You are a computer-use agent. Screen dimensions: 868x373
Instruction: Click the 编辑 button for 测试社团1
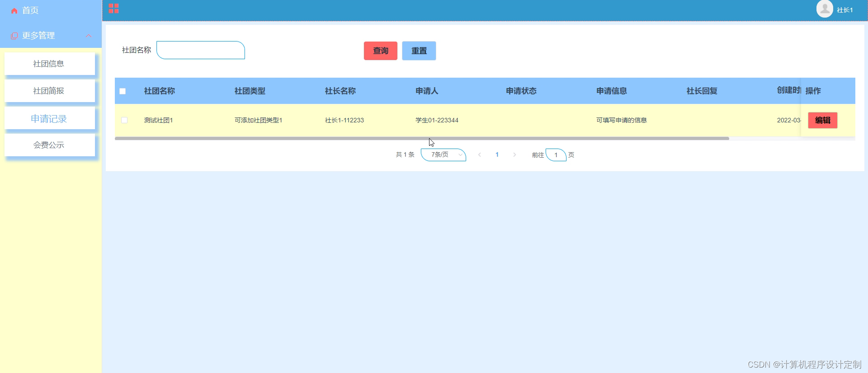pos(823,120)
